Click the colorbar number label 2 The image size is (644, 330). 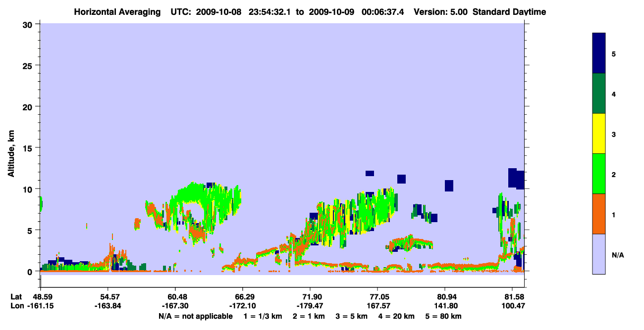tap(614, 174)
